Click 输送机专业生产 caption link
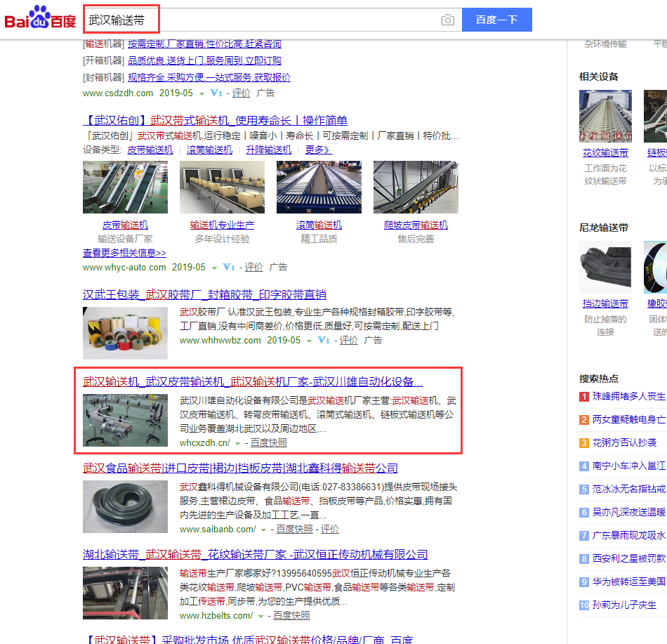Viewport: 667px width, 644px height. [x=222, y=225]
